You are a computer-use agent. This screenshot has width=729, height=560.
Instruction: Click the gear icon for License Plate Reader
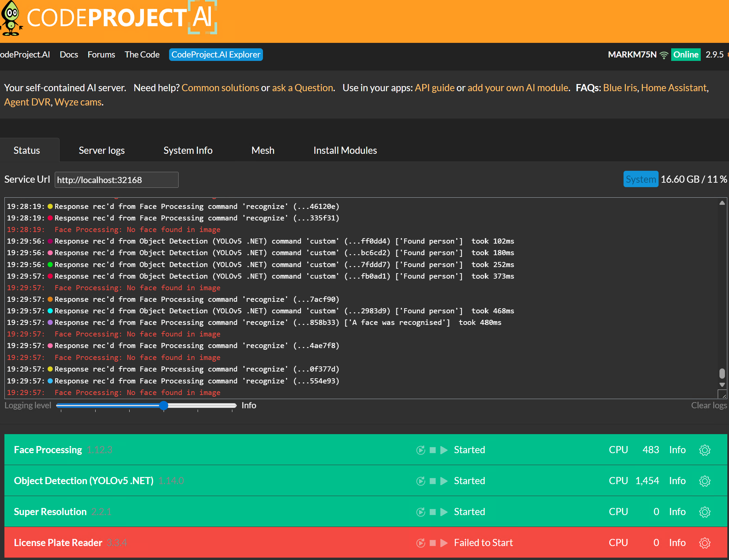[x=705, y=543]
